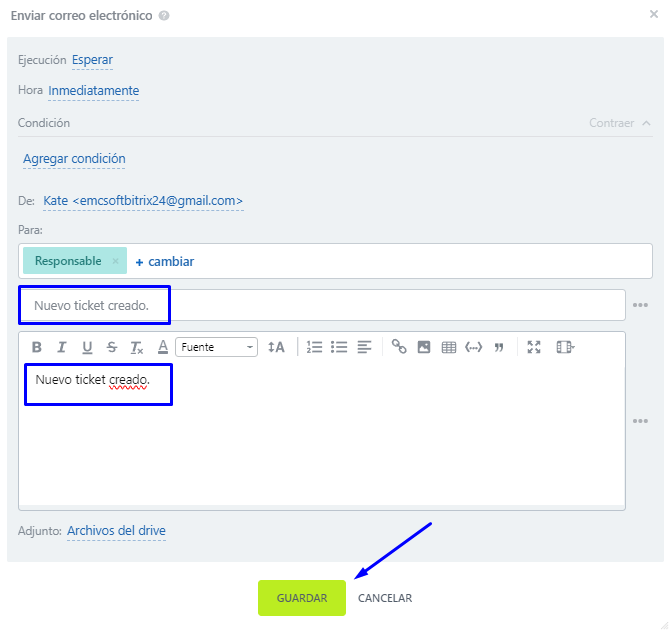Insert a quote block
Image resolution: width=671 pixels, height=630 pixels.
pyautogui.click(x=498, y=347)
